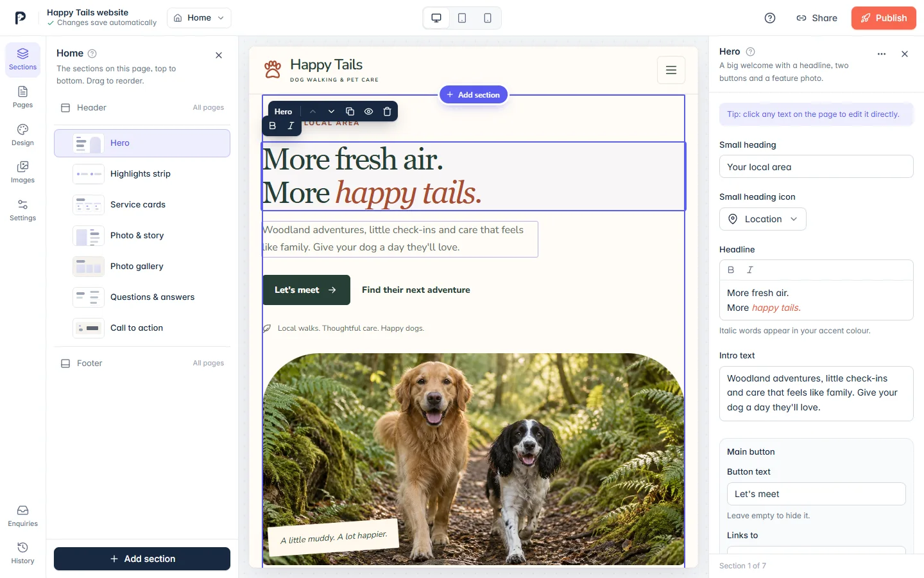
Task: Click the Let's meet hero button
Action: [x=307, y=290]
